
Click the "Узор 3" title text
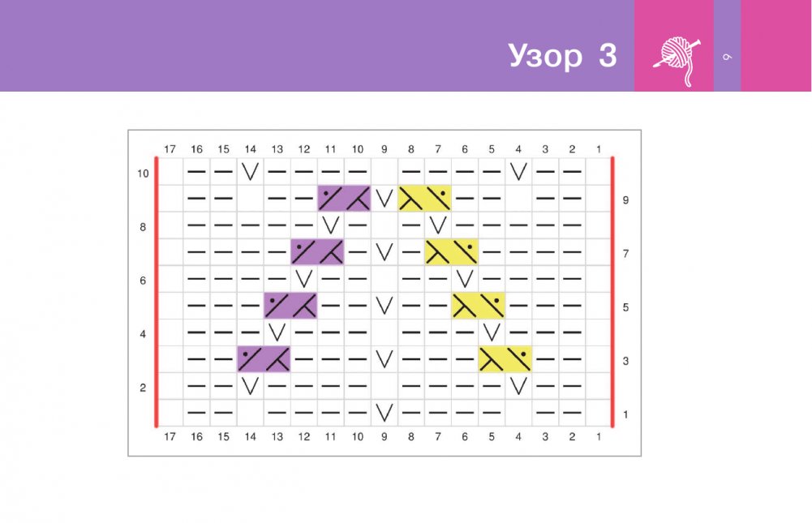(562, 56)
